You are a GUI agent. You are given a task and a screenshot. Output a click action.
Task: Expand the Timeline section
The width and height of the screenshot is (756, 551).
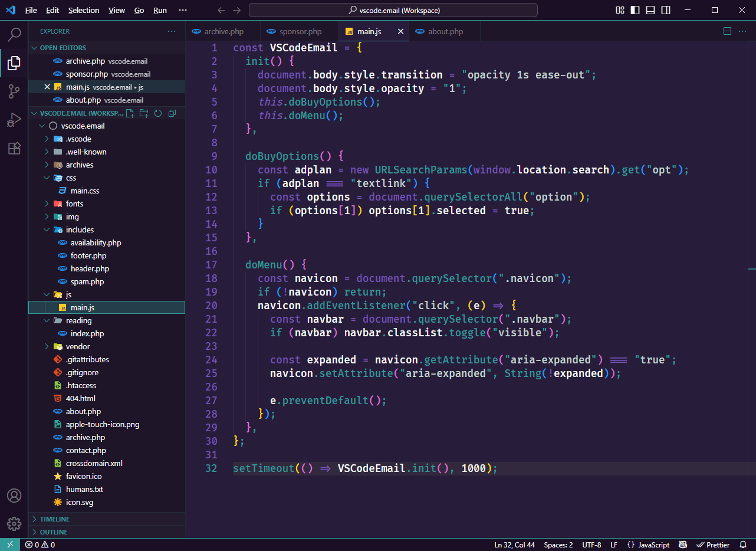(x=107, y=519)
